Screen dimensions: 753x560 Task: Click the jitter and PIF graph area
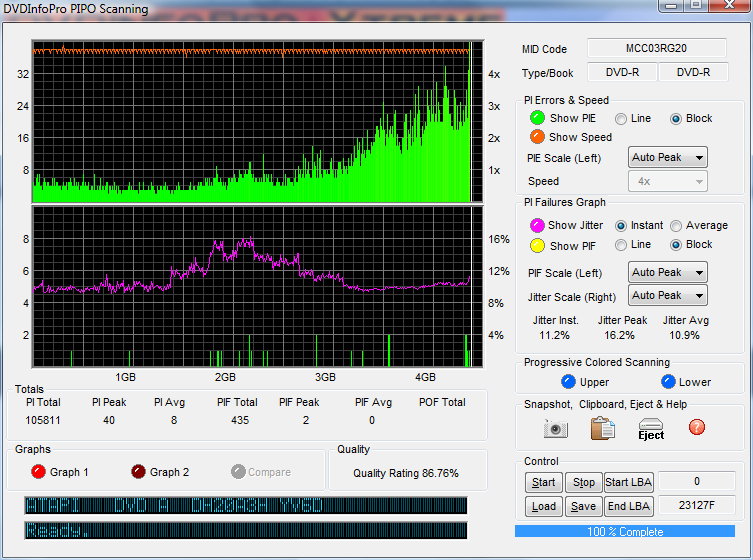(x=257, y=287)
